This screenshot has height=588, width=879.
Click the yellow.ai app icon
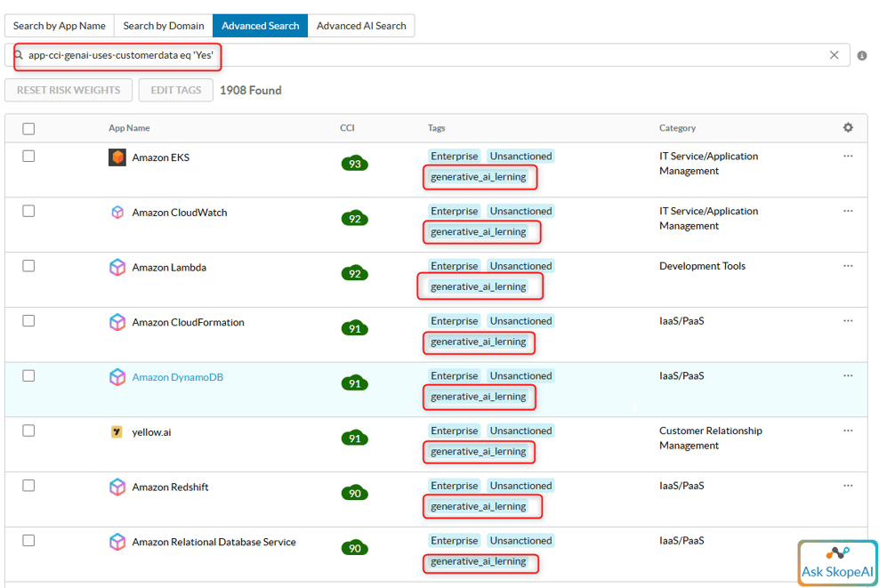117,431
